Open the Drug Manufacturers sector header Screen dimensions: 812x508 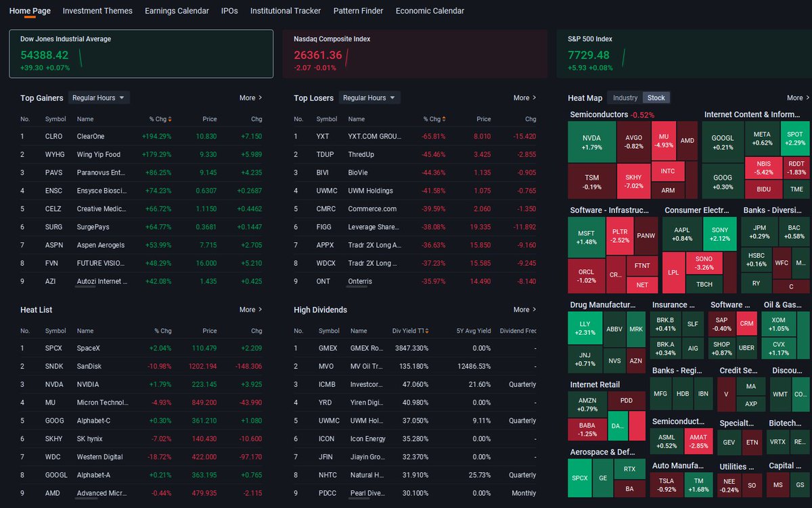pos(603,304)
